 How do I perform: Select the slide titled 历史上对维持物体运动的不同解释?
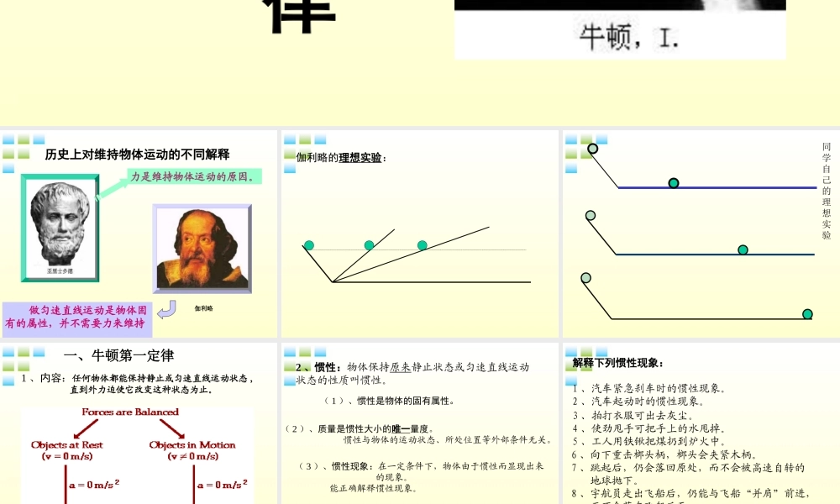pyautogui.click(x=139, y=234)
